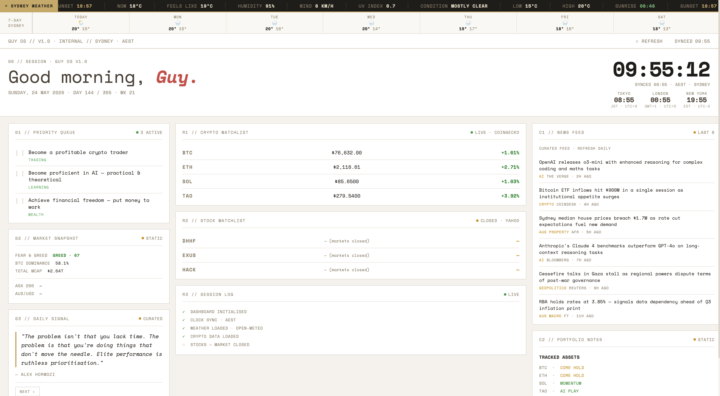
Task: Click 'Synced 09:55' label beside Refresh
Action: pyautogui.click(x=692, y=41)
